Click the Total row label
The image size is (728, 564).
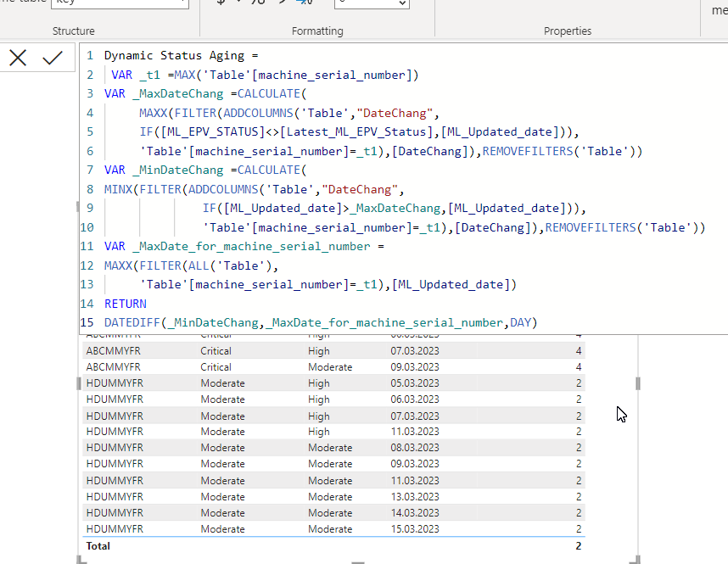(98, 546)
